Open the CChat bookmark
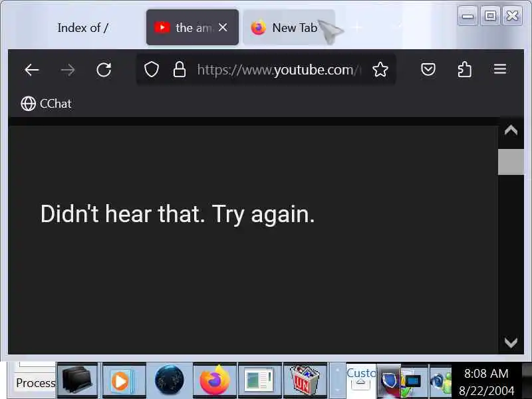Screen dimensions: 532x399 pyautogui.click(x=46, y=104)
